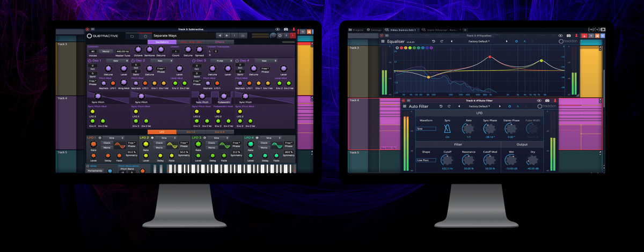Toggle Equaliser bypass power button
Image resolution: width=644 pixels, height=252 pixels.
(x=516, y=41)
